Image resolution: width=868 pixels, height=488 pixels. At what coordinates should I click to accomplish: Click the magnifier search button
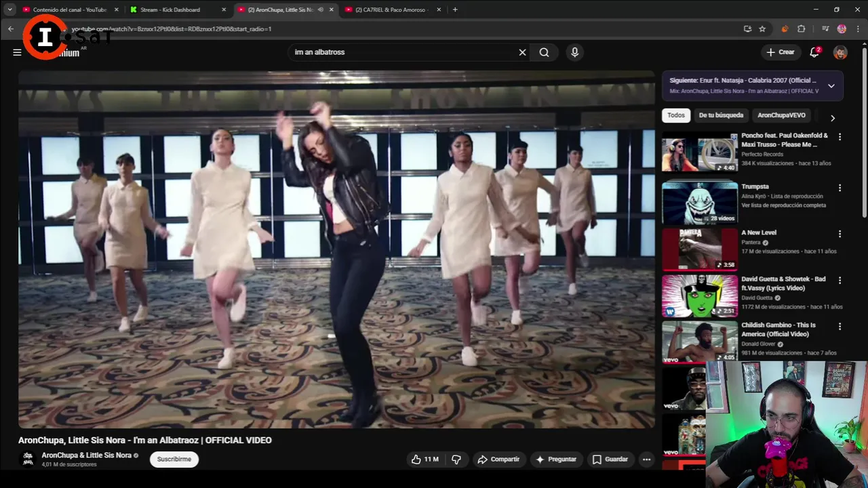point(544,52)
